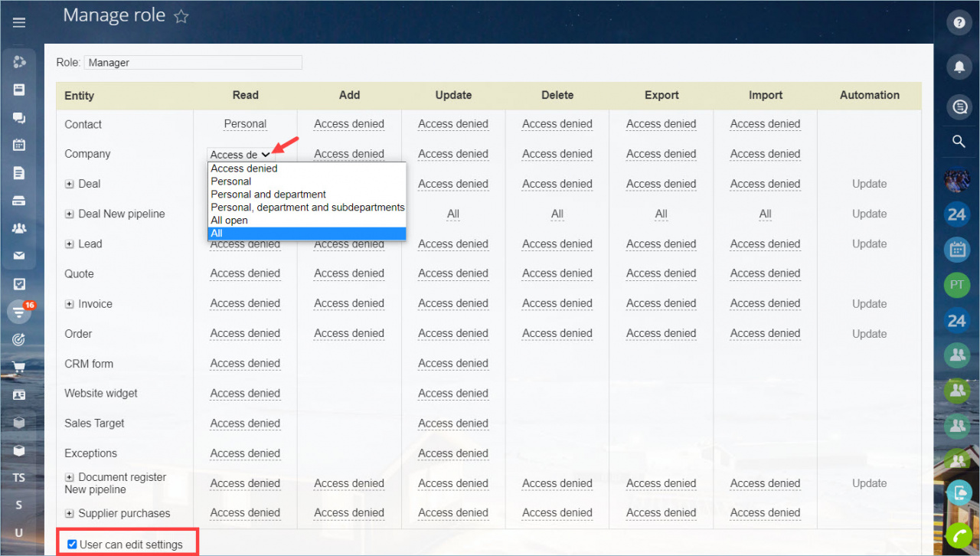The width and height of the screenshot is (980, 556).
Task: Click the Contact entity label
Action: (83, 124)
